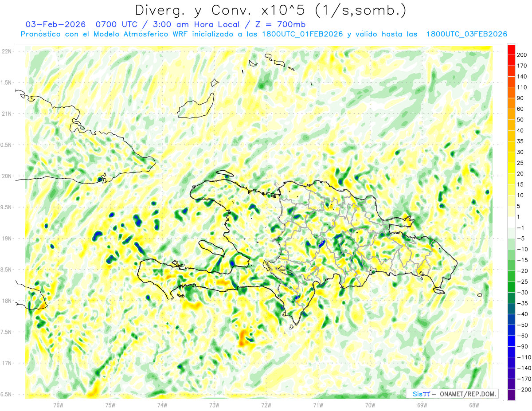
Task: Click the '-15' colorbar value
Action: coord(522,260)
